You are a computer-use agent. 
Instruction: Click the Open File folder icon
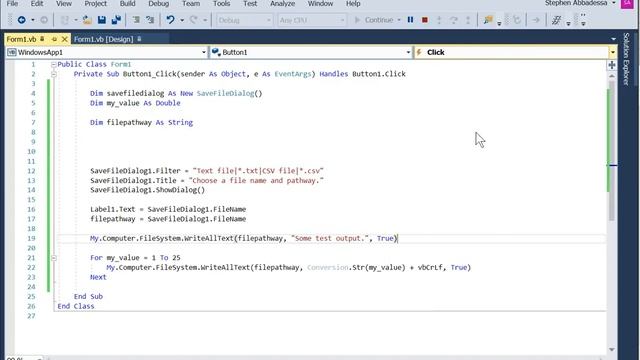[x=87, y=20]
